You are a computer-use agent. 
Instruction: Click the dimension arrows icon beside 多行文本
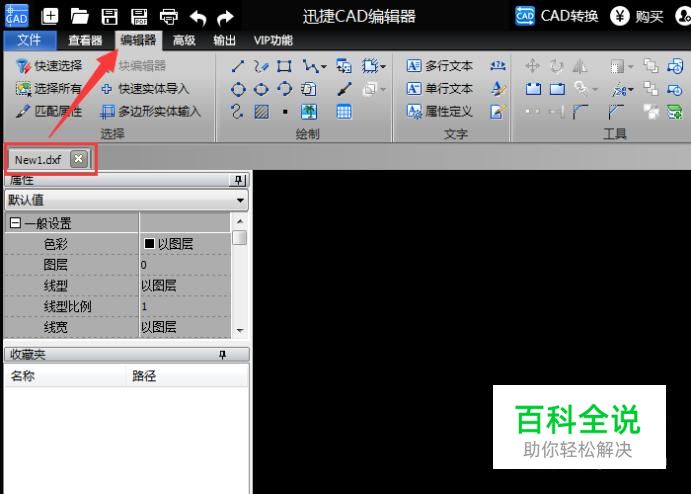point(498,66)
